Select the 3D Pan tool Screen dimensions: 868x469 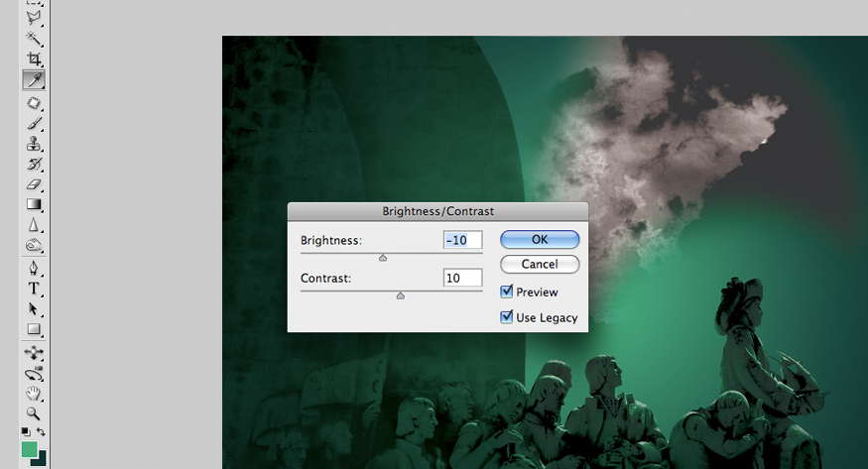point(33,352)
